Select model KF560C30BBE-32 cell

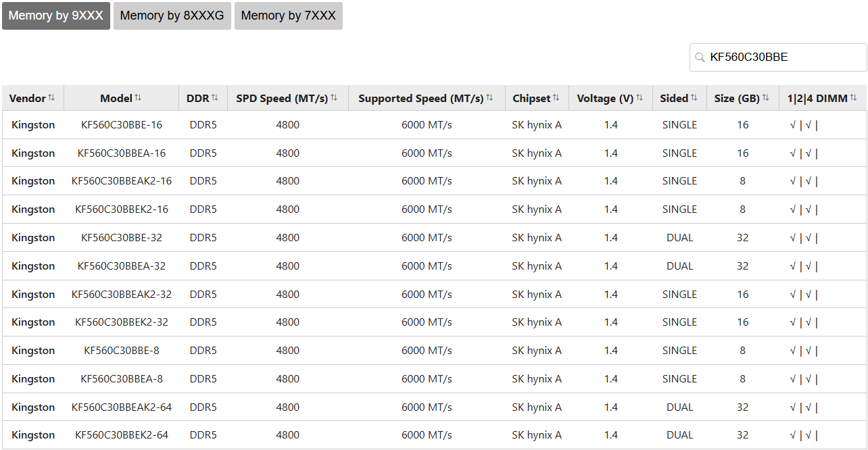[122, 238]
